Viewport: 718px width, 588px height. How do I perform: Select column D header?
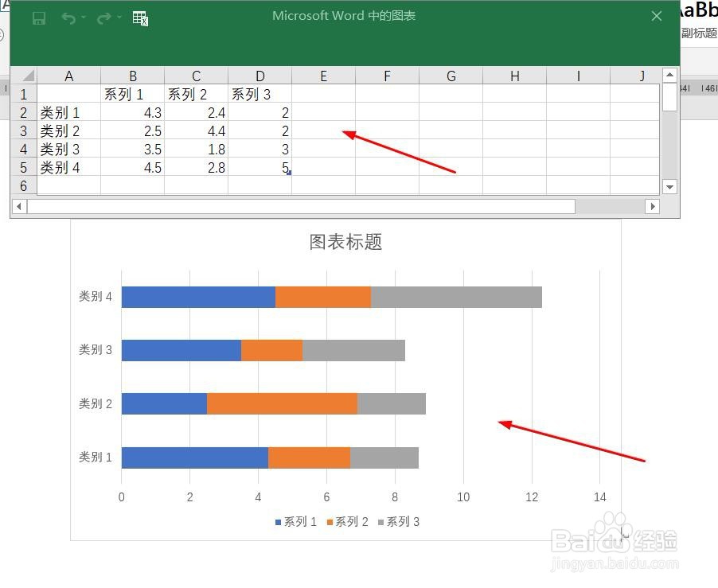point(259,76)
